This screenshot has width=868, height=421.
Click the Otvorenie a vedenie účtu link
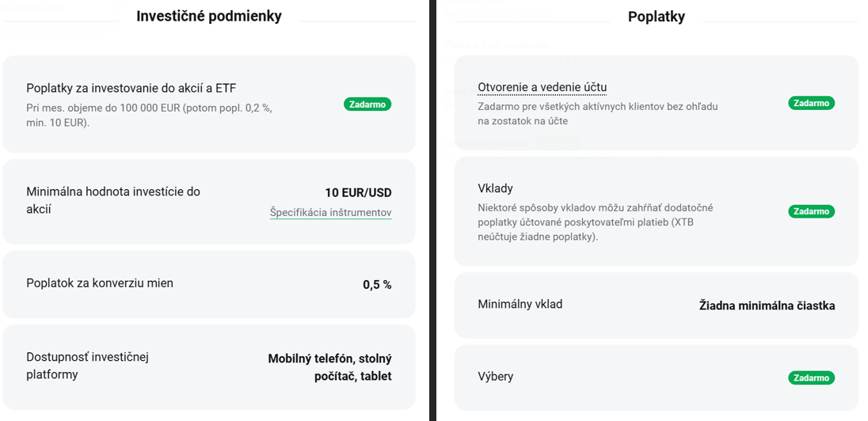(x=542, y=87)
